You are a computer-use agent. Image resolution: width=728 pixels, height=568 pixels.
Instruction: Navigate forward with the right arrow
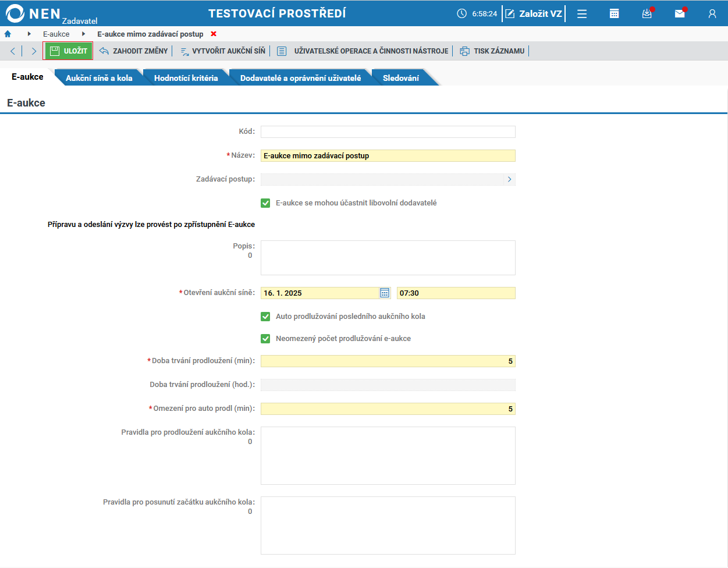(34, 51)
